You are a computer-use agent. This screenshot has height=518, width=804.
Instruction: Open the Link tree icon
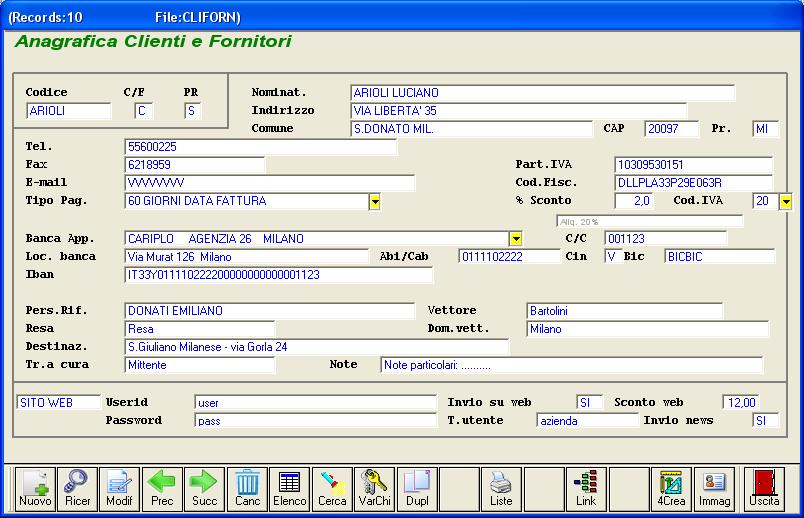coord(586,489)
